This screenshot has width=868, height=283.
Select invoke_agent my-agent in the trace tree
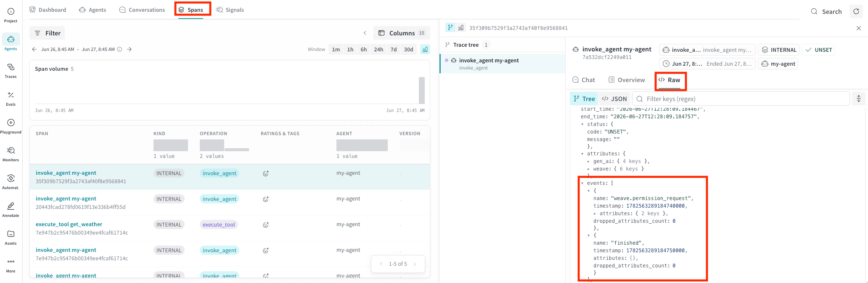[503, 64]
